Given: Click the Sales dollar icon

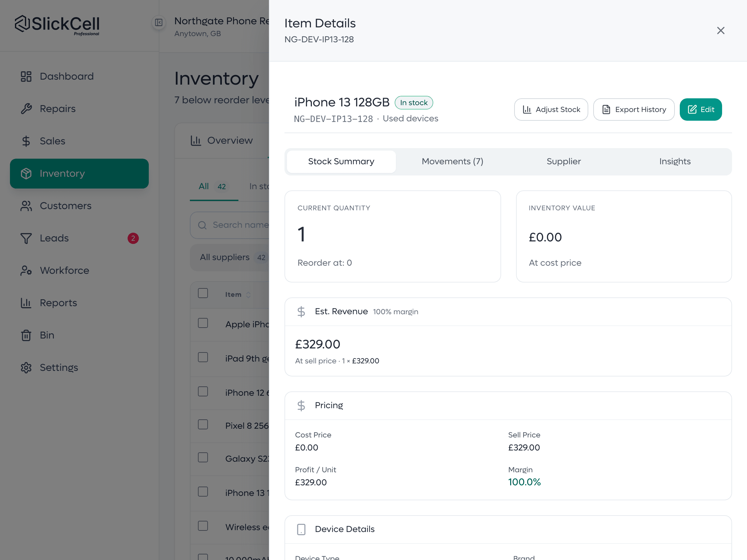Looking at the screenshot, I should click(26, 141).
